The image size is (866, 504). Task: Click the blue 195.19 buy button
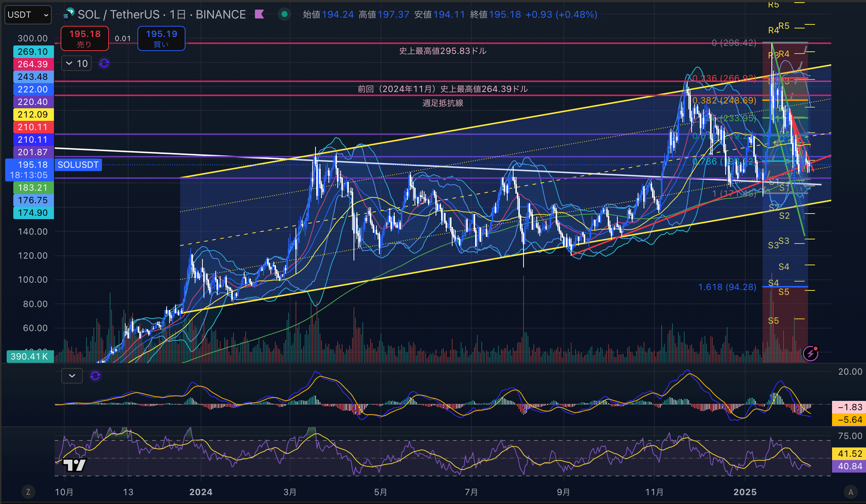161,38
